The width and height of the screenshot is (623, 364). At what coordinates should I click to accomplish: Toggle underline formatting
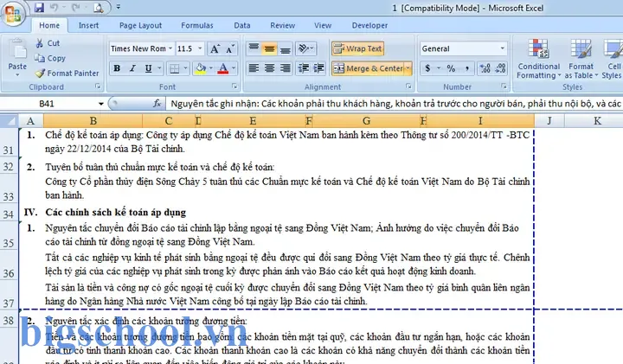(148, 68)
